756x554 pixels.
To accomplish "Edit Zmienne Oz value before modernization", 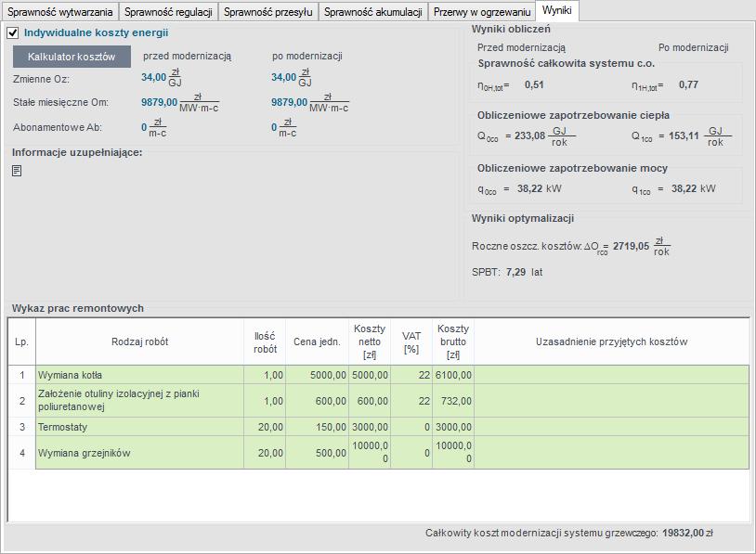I will (153, 77).
